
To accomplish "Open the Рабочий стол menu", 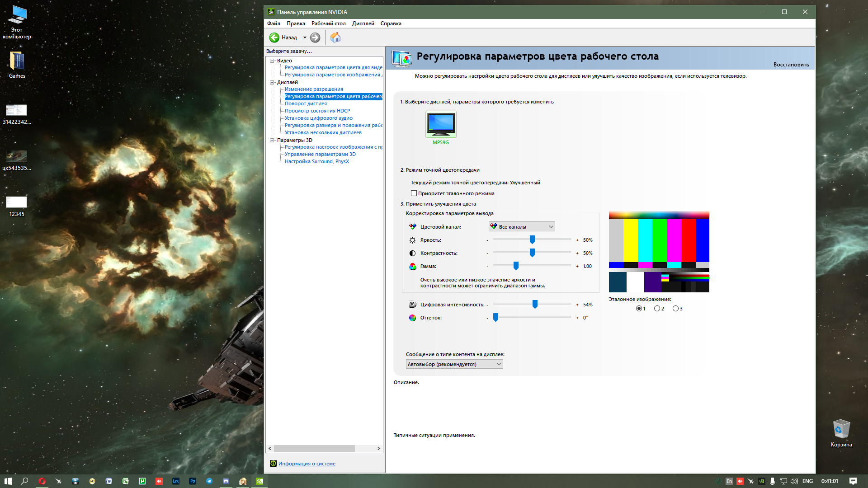I will coord(328,23).
